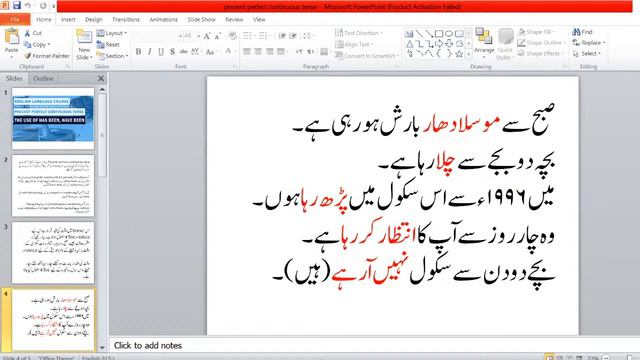Click Convert to SmartArt button
This screenshot has width=640, height=360.
coord(367,56)
